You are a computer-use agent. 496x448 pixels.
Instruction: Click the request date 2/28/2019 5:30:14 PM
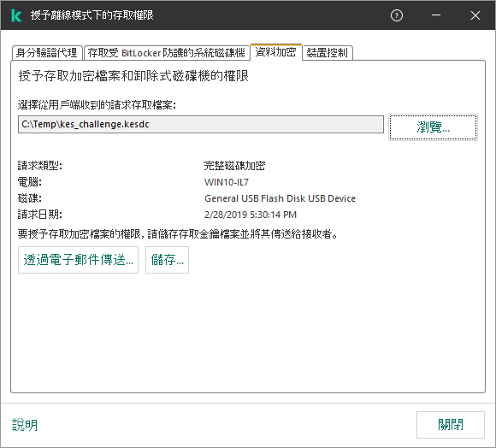(251, 215)
